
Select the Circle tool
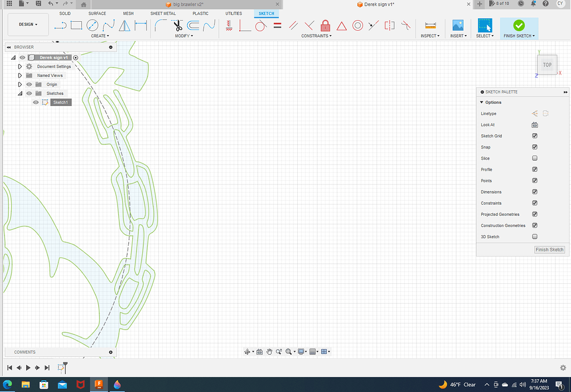point(91,25)
